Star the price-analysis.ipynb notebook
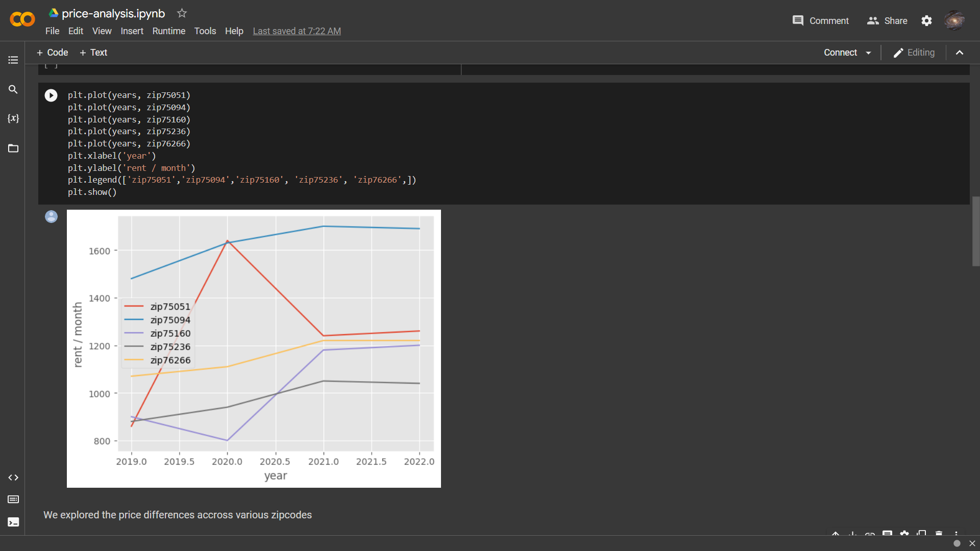This screenshot has width=980, height=551. 182,13
